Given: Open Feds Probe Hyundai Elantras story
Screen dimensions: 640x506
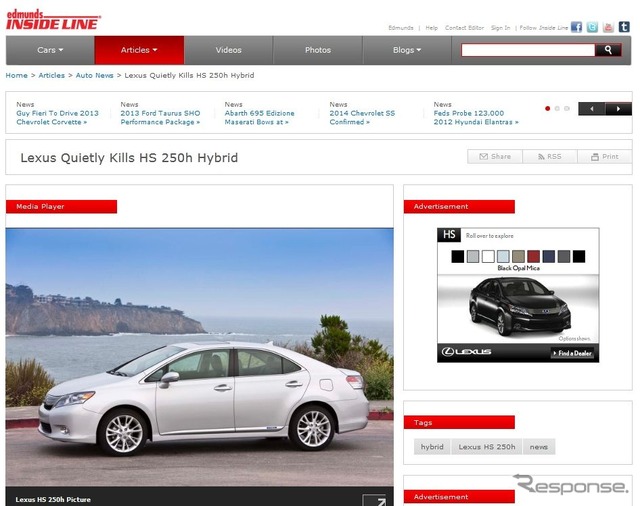Looking at the screenshot, I should coord(476,118).
